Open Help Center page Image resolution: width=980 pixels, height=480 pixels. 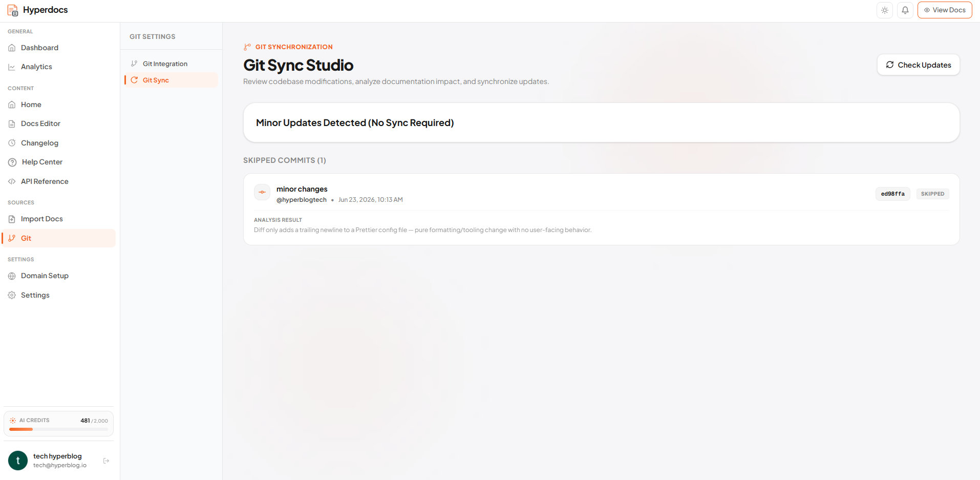(59, 162)
